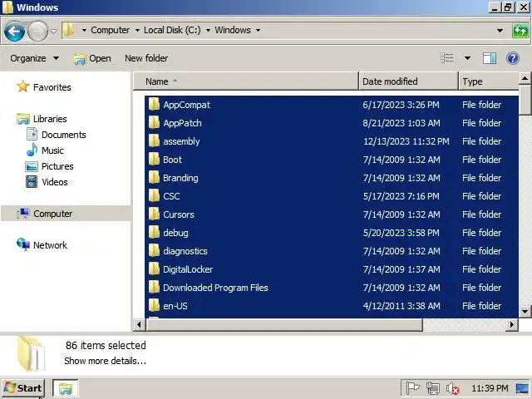
Task: Open the recent pages dropdown arrow
Action: point(53,31)
